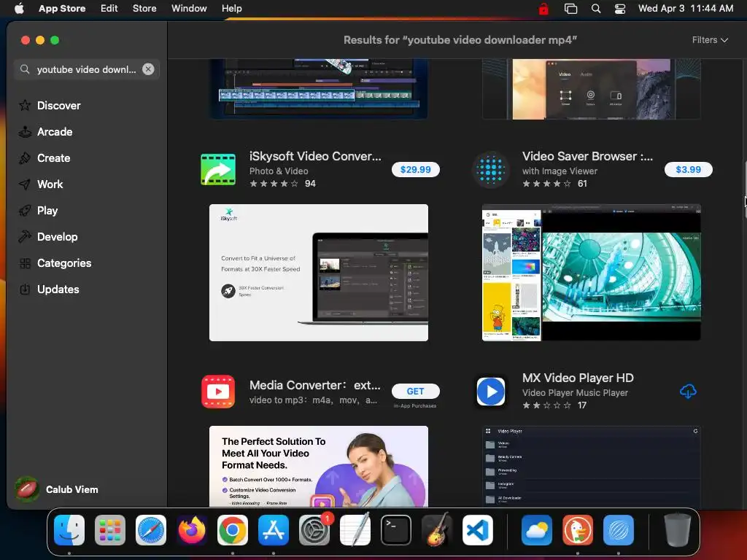View the iSkysoft screenshot preview
Screen dimensions: 747x560
319,273
